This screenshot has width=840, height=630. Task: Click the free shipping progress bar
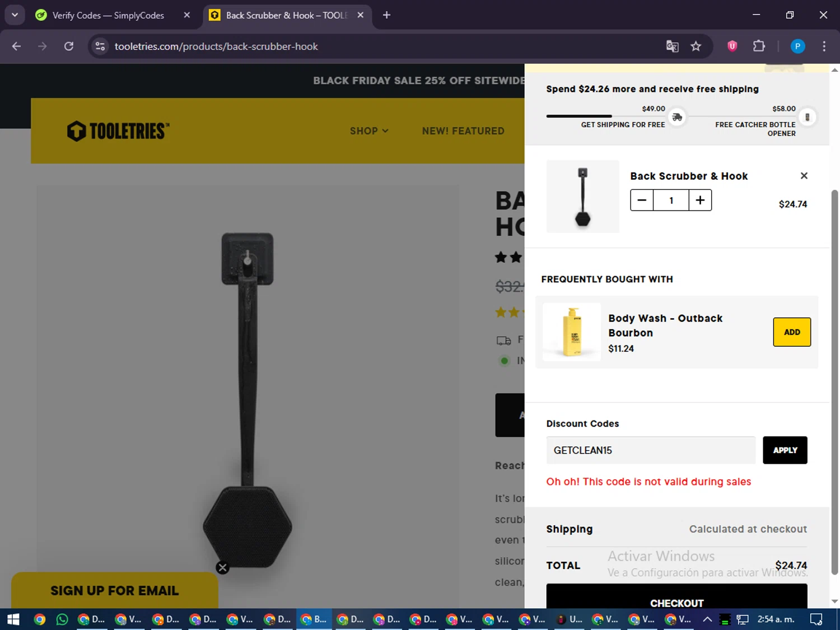click(607, 116)
